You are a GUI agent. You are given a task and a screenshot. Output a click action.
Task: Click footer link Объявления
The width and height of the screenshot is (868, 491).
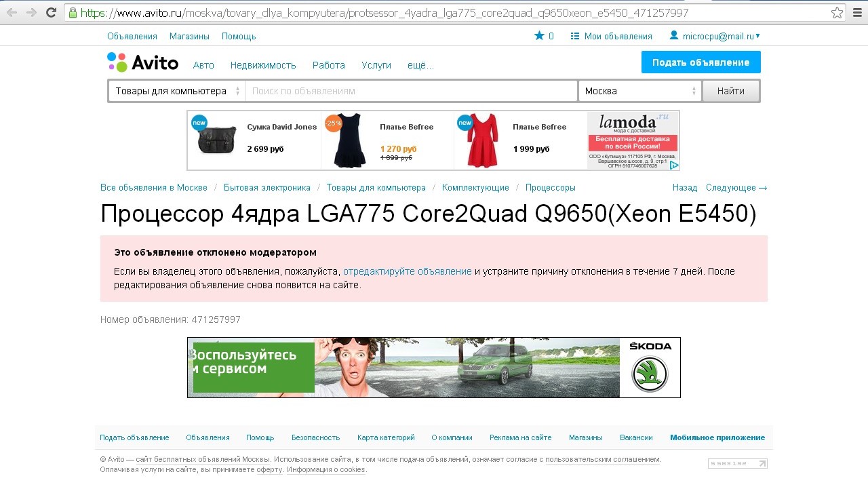point(208,437)
